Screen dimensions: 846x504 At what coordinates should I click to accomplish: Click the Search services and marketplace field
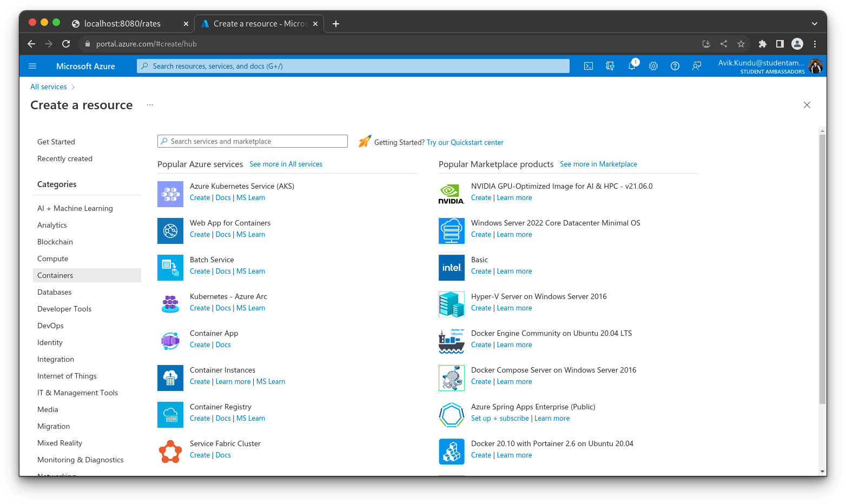coord(252,141)
